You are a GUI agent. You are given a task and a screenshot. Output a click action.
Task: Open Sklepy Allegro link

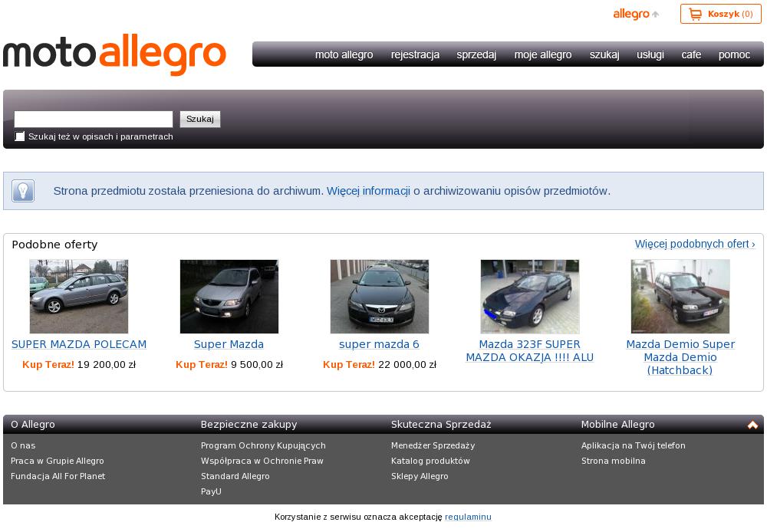[420, 476]
